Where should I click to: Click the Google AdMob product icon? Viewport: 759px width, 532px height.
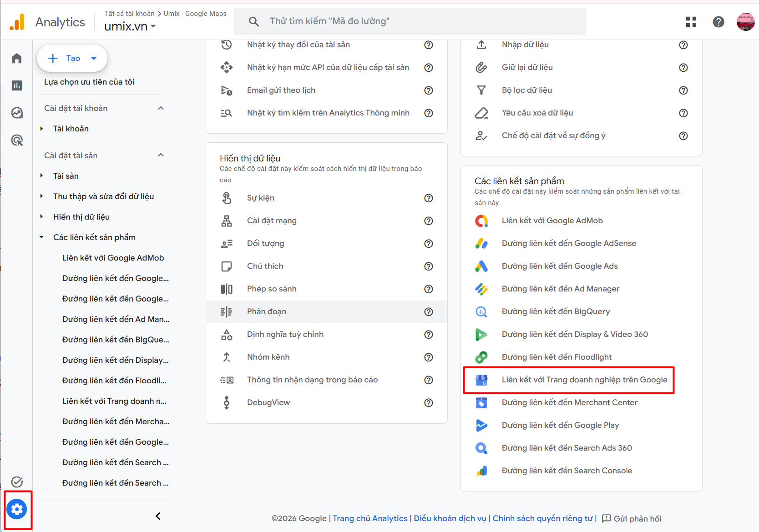(x=481, y=221)
